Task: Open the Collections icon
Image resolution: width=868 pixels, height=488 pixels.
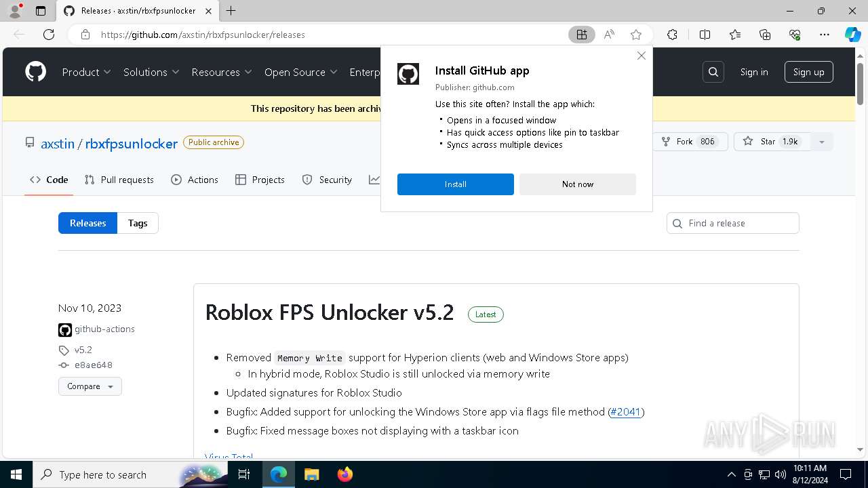Action: pos(765,35)
